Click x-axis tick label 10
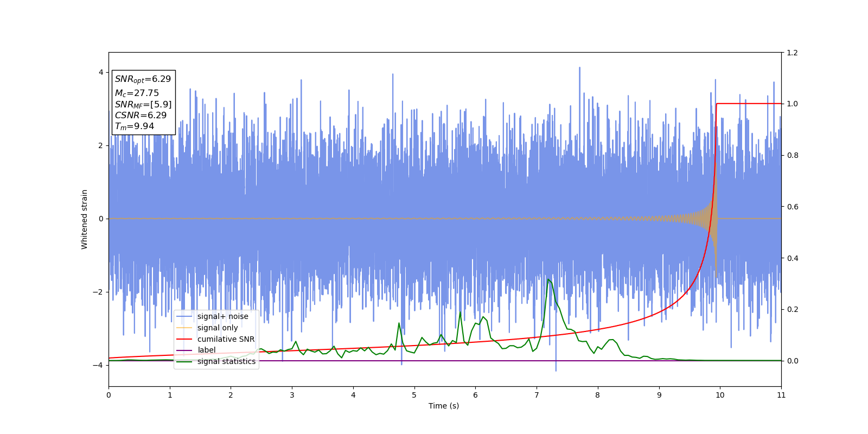Image resolution: width=868 pixels, height=434 pixels. point(720,395)
